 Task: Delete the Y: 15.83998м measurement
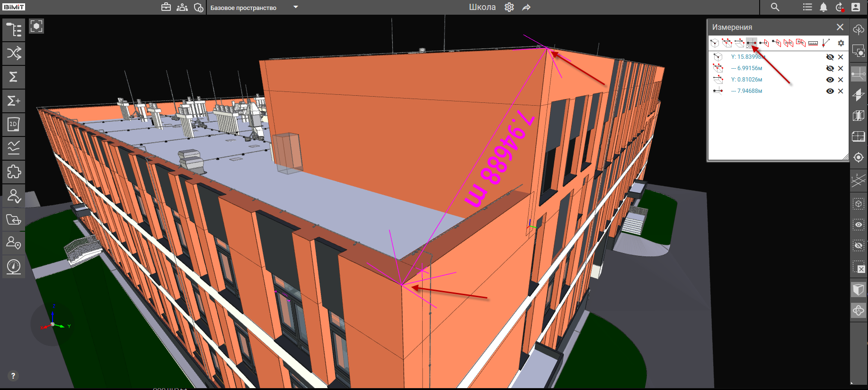pos(841,57)
